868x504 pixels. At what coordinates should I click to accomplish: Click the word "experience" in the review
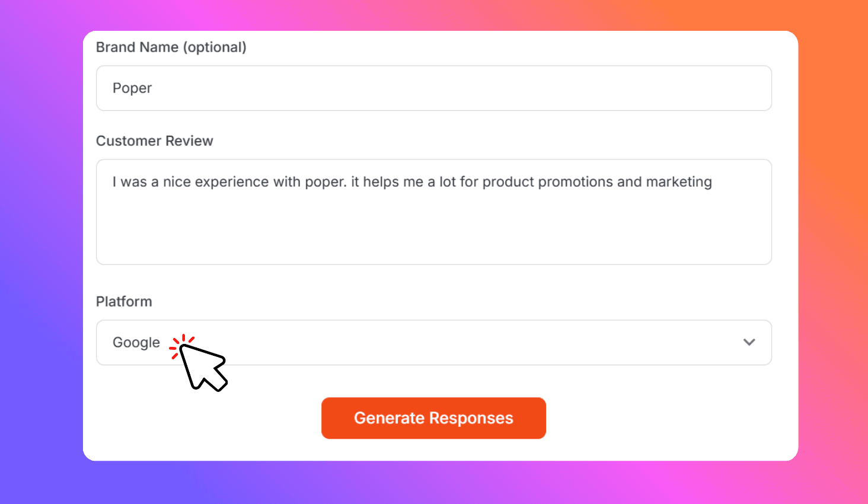coord(232,182)
